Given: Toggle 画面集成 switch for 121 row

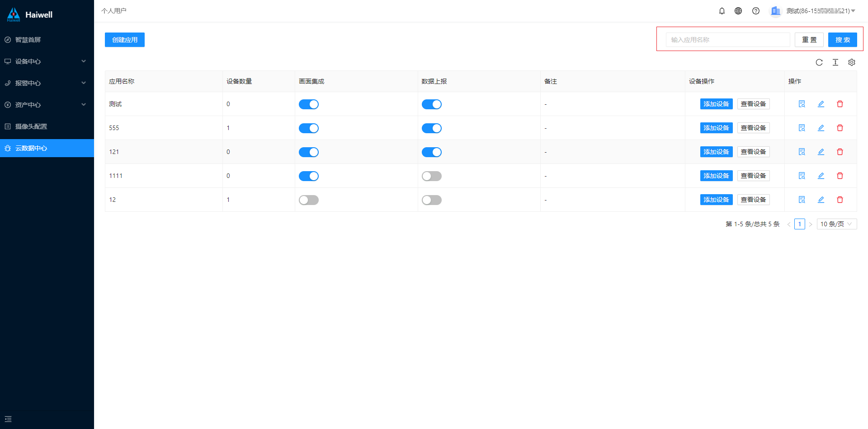Looking at the screenshot, I should [x=309, y=152].
